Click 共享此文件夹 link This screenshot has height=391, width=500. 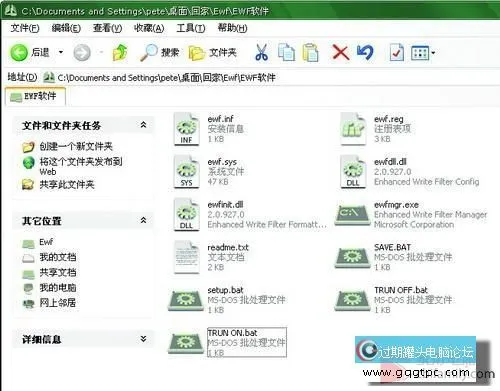pos(67,185)
